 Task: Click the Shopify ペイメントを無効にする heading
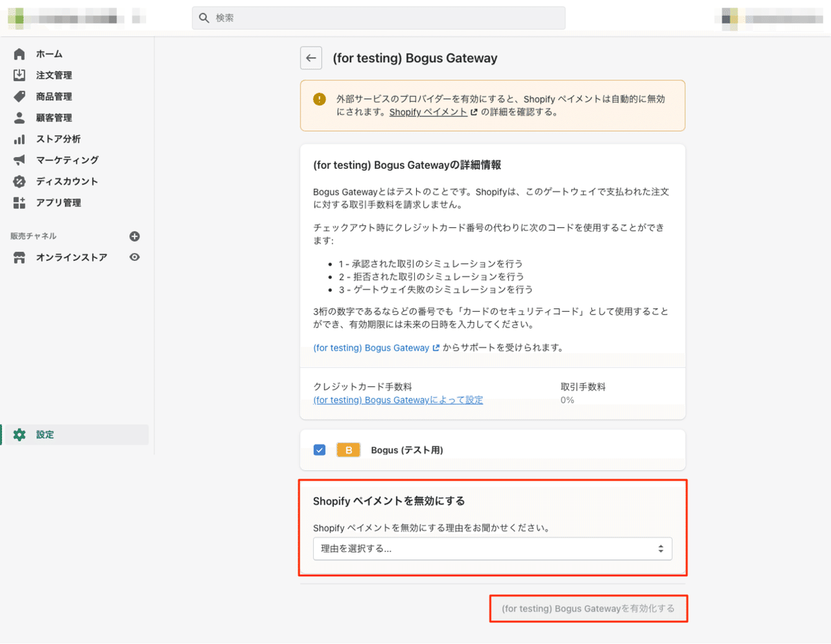[x=388, y=501]
